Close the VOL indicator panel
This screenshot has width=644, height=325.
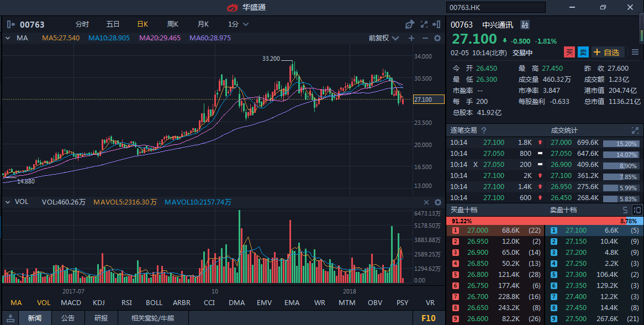coord(426,202)
